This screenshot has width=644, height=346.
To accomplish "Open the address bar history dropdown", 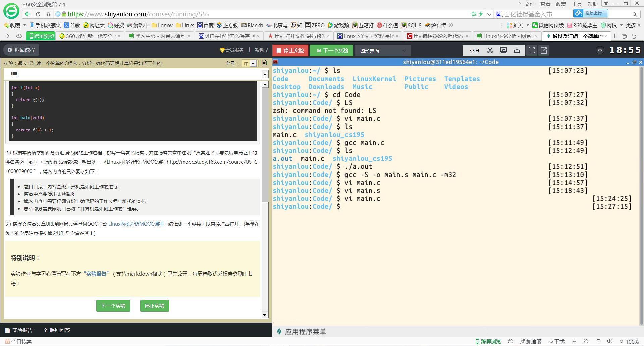I will [489, 14].
